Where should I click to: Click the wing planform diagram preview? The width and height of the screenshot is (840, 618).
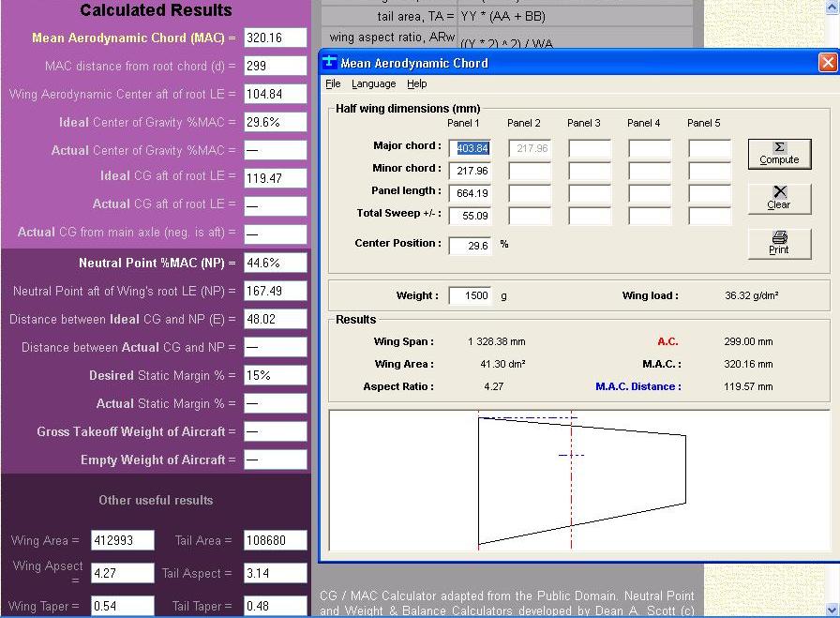click(578, 479)
